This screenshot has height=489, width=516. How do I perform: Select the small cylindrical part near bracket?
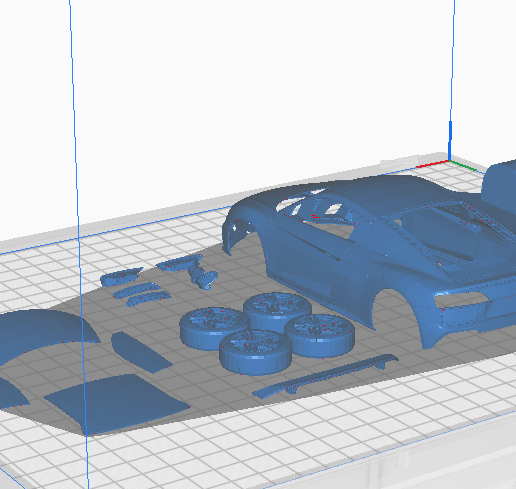[x=203, y=278]
